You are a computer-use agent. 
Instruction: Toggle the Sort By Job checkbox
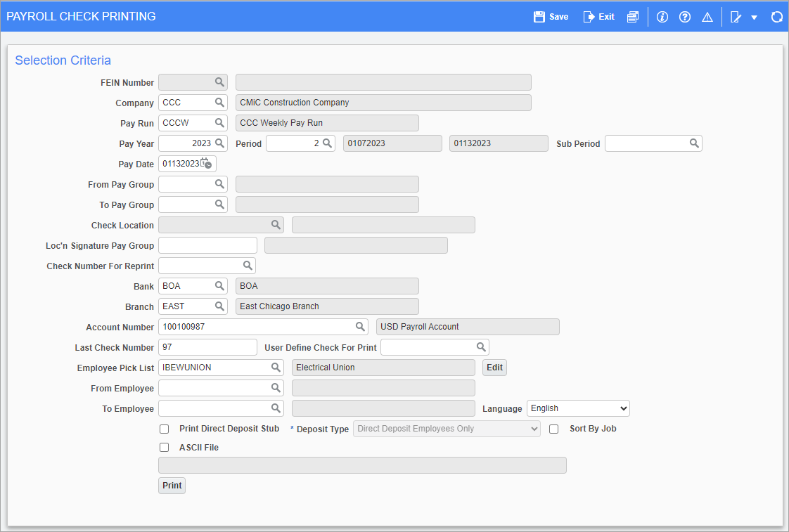pyautogui.click(x=554, y=429)
